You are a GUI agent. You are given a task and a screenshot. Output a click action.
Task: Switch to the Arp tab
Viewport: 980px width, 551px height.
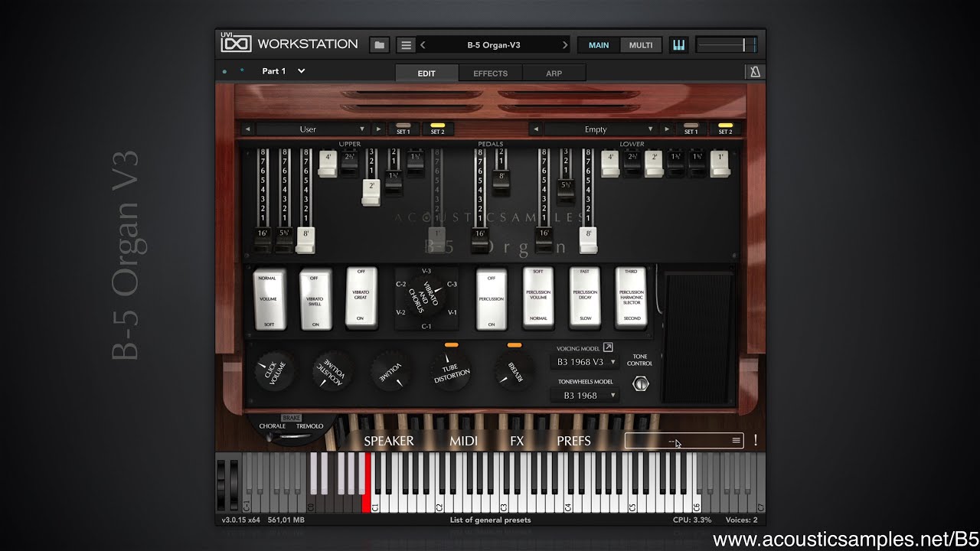[554, 73]
